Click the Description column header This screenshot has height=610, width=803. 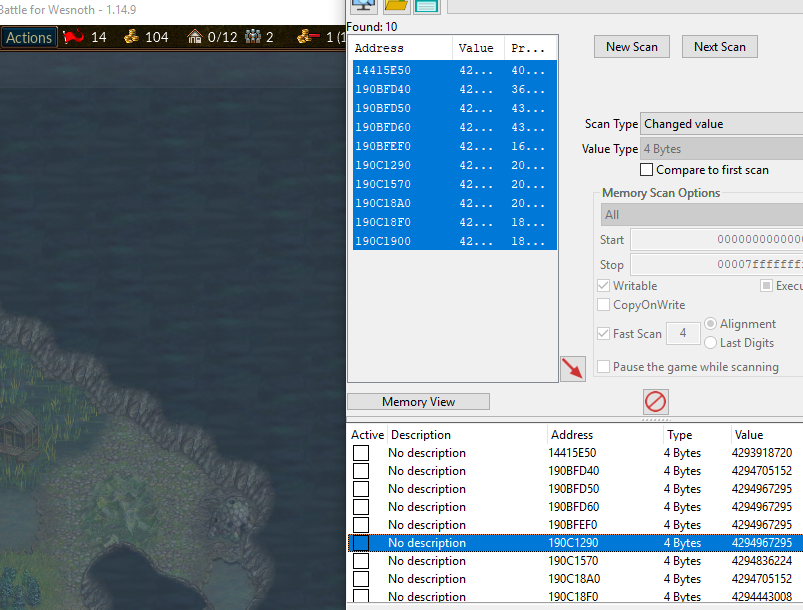(467, 435)
